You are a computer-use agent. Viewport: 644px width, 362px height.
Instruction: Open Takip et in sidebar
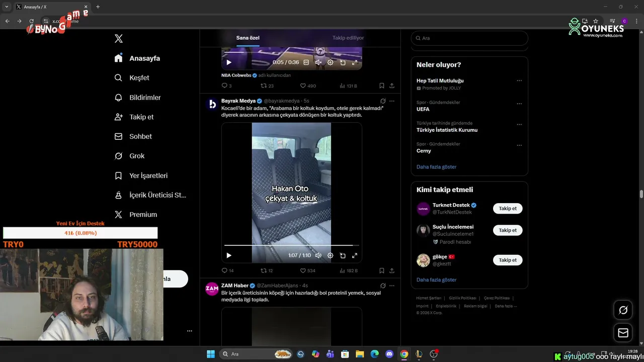[x=134, y=117]
